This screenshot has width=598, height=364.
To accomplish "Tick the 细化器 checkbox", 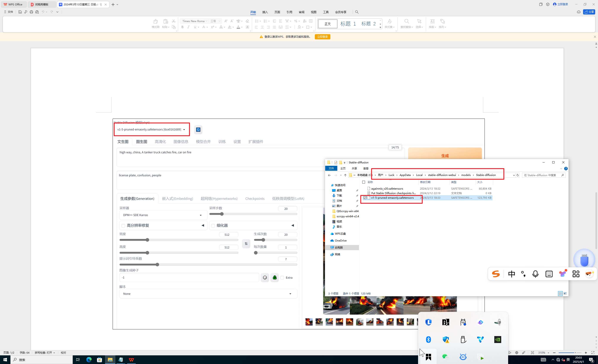I will click(213, 226).
